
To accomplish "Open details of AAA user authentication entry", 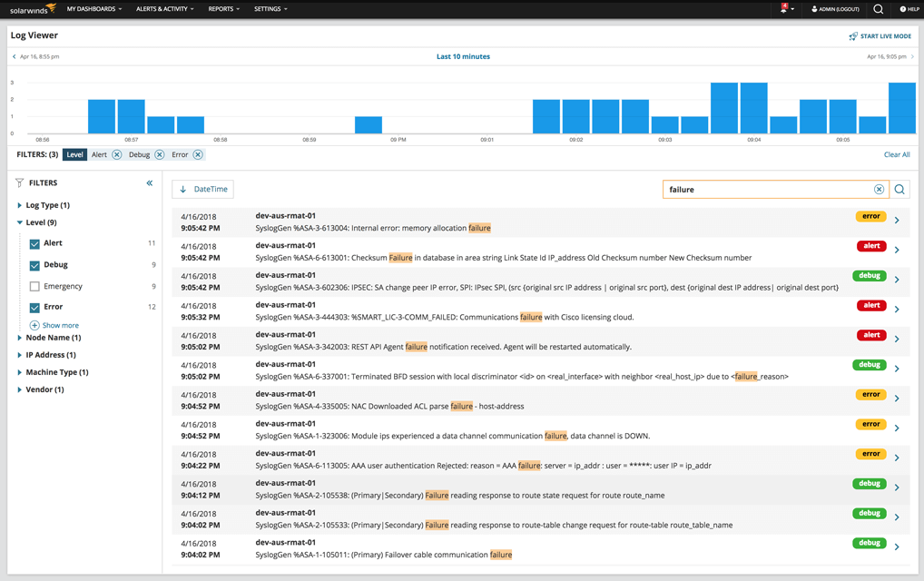I will 897,458.
